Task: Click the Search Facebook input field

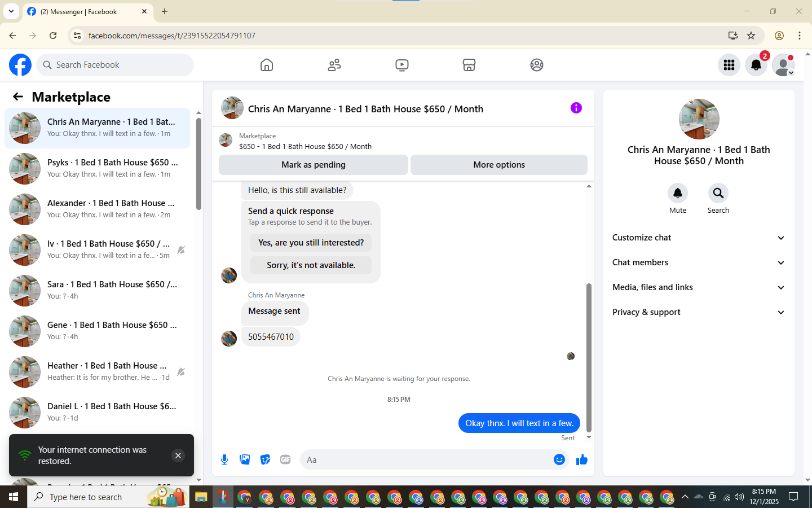Action: 115,65
